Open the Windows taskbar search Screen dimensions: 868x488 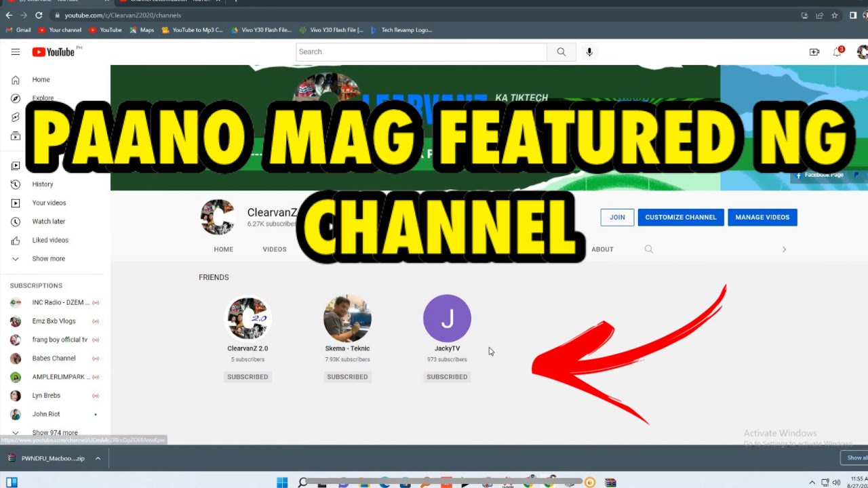303,483
